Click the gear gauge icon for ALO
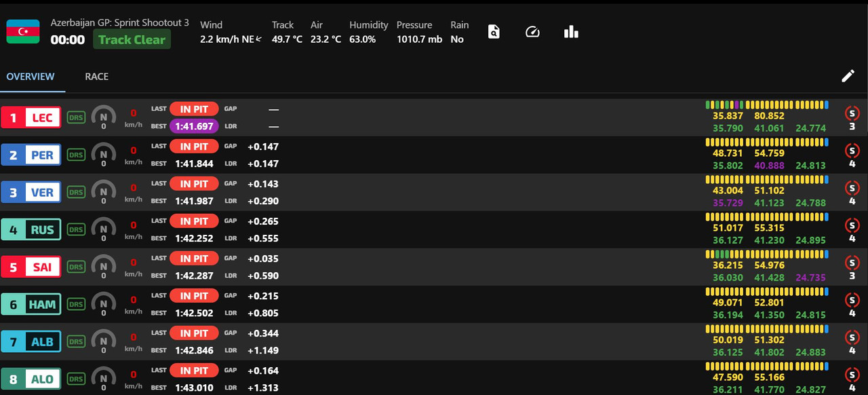This screenshot has width=868, height=395. pos(103,378)
